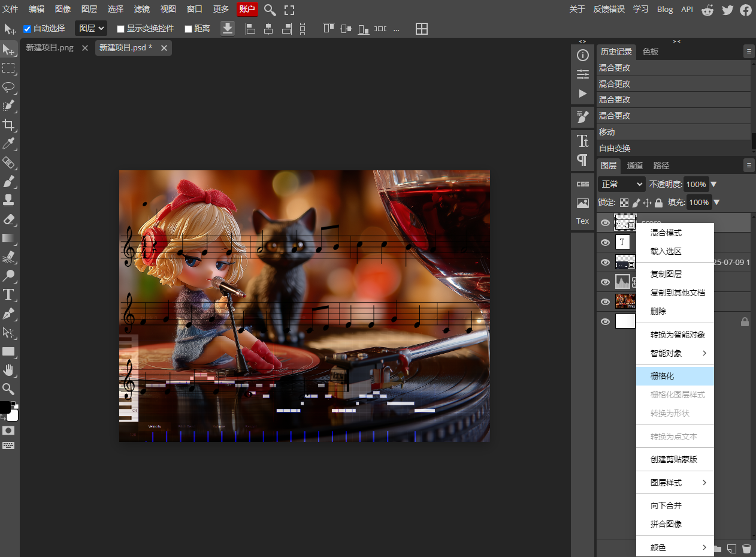Viewport: 756px width, 557px height.
Task: Open the CSS panel icon
Action: [583, 184]
